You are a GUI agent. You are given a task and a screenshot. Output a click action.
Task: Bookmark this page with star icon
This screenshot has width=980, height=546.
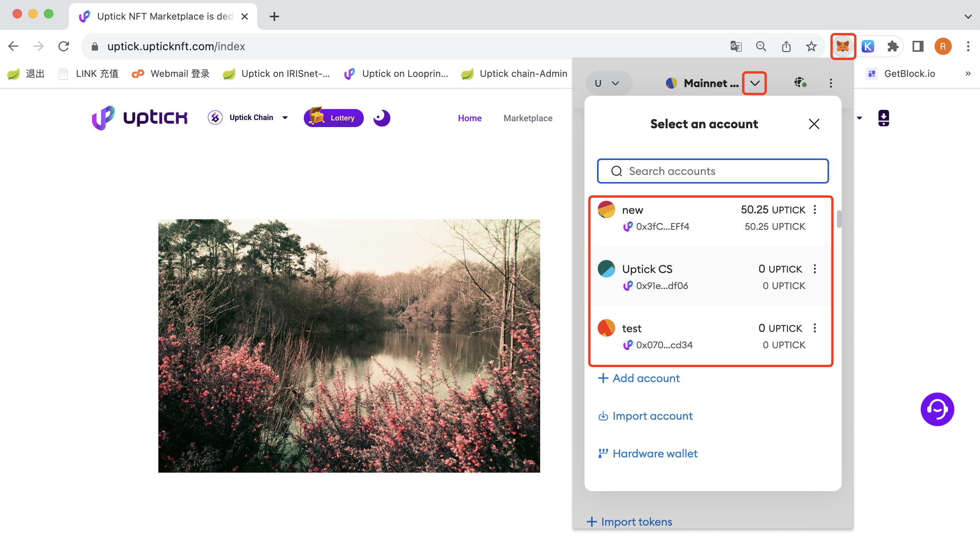[811, 46]
